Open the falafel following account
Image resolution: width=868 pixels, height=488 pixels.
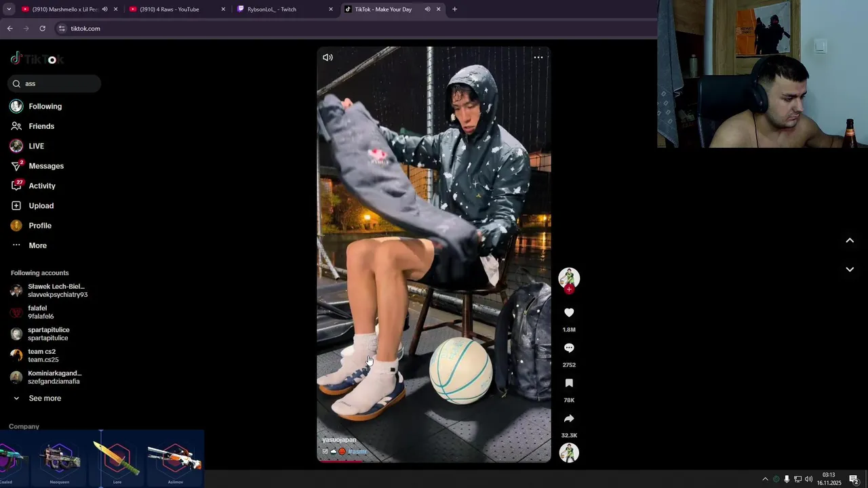click(41, 312)
